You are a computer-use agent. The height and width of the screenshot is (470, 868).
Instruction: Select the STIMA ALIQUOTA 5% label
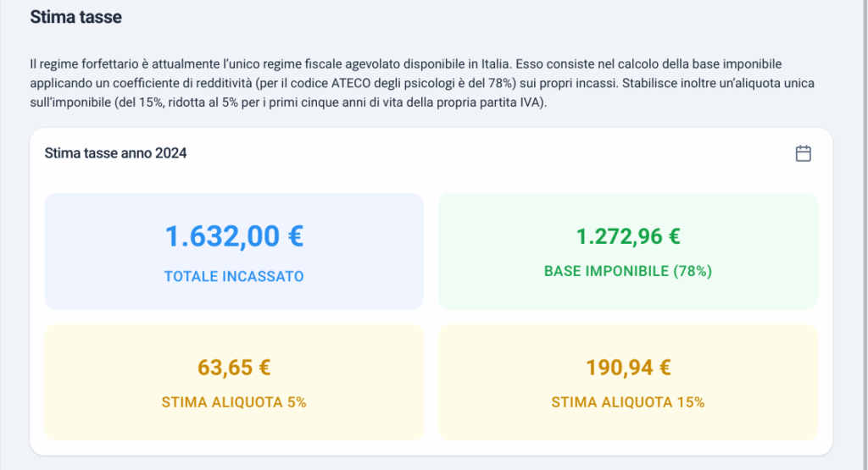click(x=234, y=402)
